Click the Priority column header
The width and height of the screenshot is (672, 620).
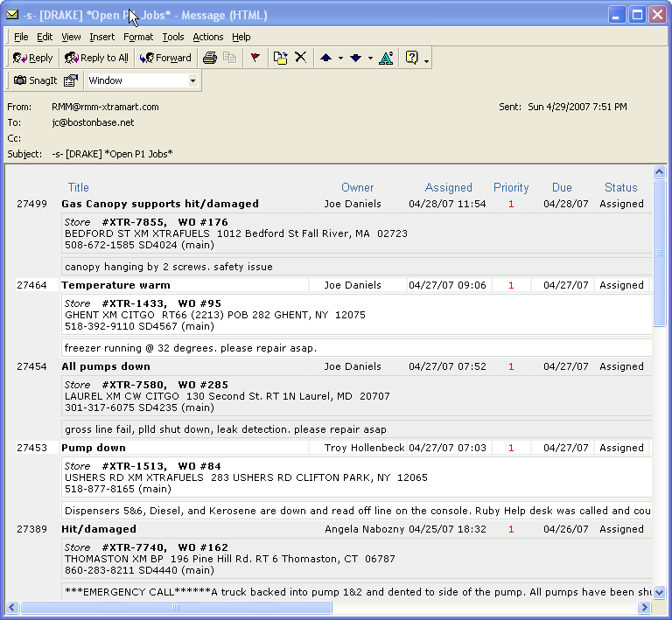click(x=511, y=187)
